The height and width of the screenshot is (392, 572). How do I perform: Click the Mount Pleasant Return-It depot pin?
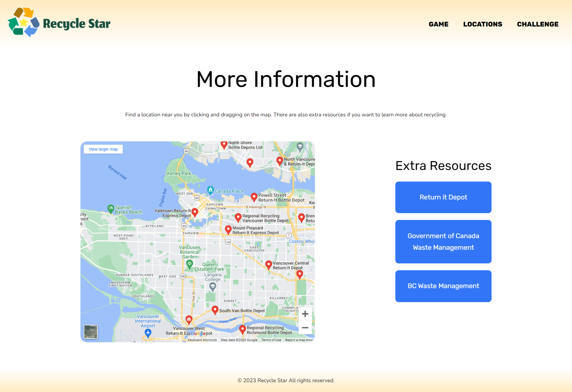click(x=228, y=229)
